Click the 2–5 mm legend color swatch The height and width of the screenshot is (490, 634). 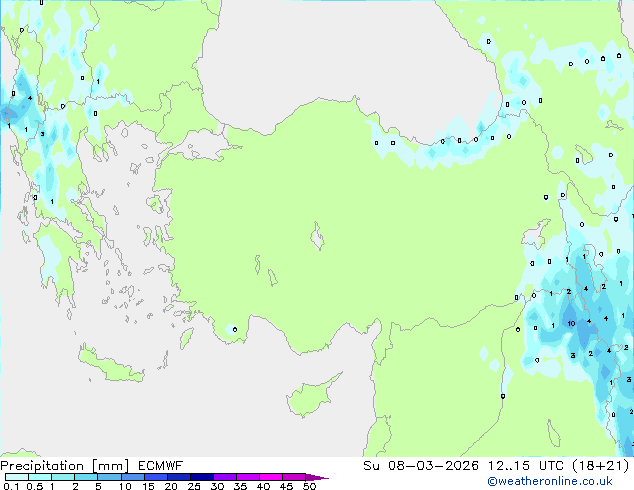point(86,477)
